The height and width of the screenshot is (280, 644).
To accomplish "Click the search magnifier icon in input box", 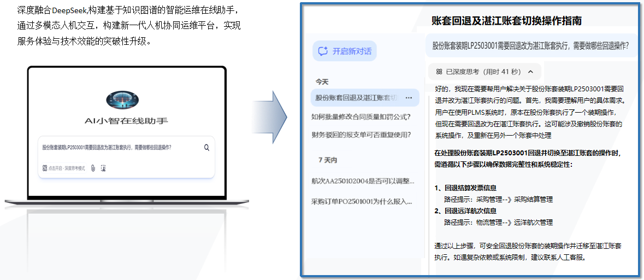I will [x=206, y=147].
